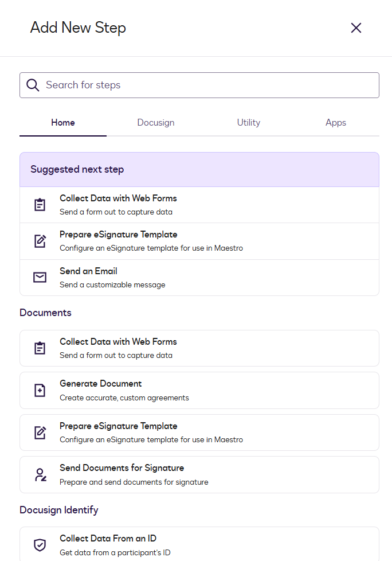Click the clipboard icon under the Documents section
The image size is (392, 561).
pyautogui.click(x=40, y=348)
